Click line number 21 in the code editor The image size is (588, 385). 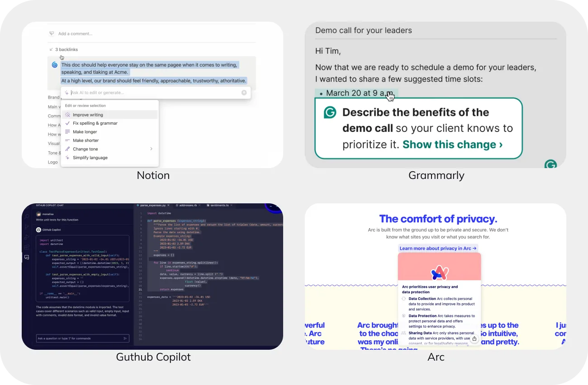(x=141, y=289)
